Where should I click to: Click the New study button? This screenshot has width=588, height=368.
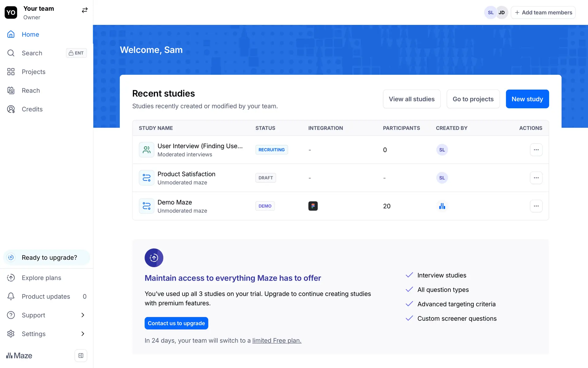click(527, 99)
